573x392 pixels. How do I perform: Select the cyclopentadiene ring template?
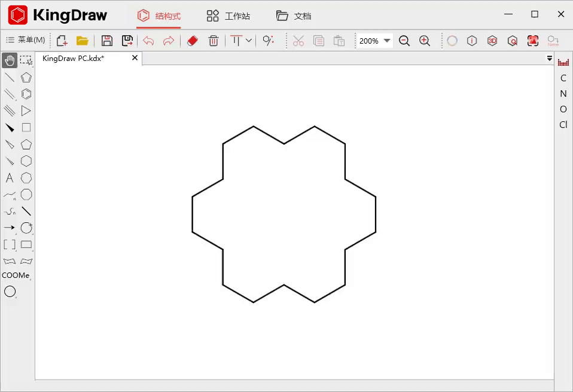point(26,77)
